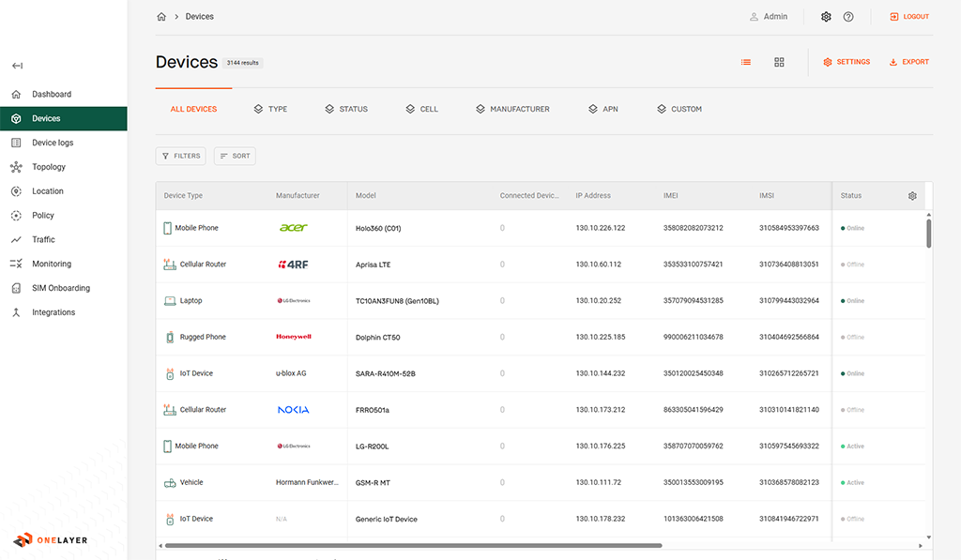
Task: Switch to grid view
Action: coord(779,62)
